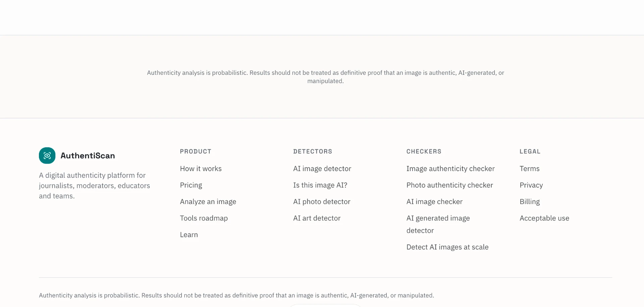Click the Is this image AI? link
Viewport: 644px width, 307px height.
tap(320, 185)
